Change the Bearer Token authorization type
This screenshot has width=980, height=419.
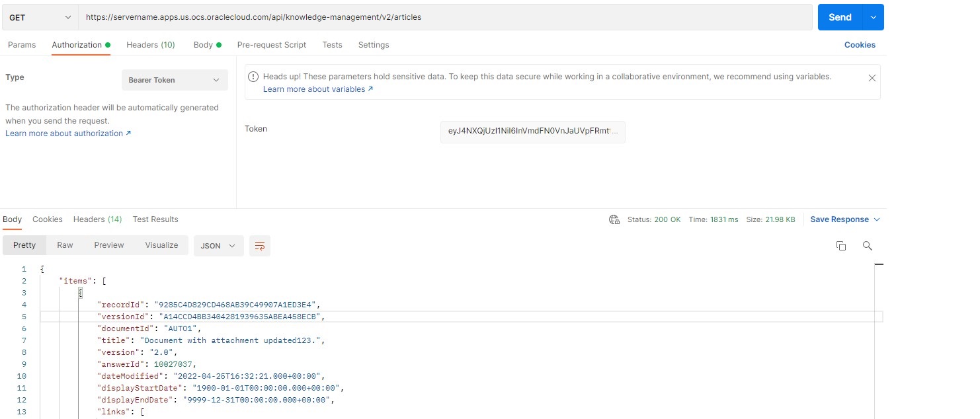click(x=174, y=79)
